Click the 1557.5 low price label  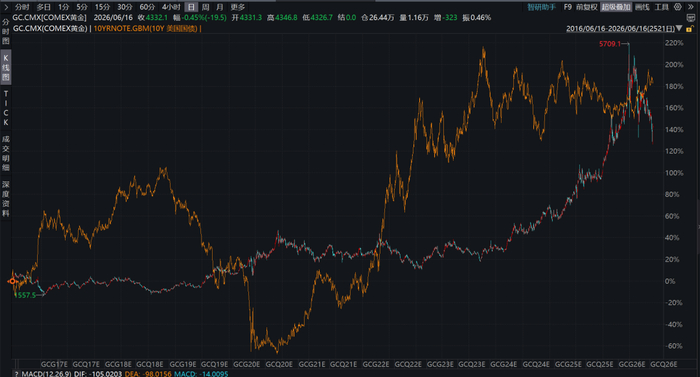(25, 295)
